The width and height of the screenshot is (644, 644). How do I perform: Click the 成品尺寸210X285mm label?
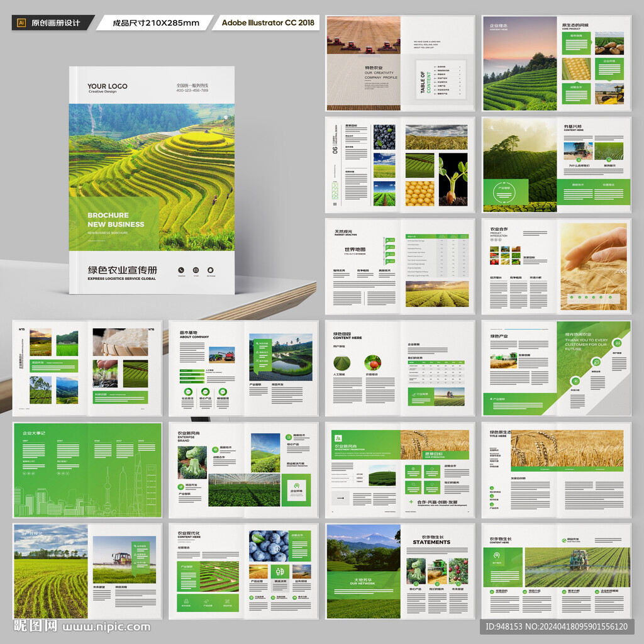156,23
